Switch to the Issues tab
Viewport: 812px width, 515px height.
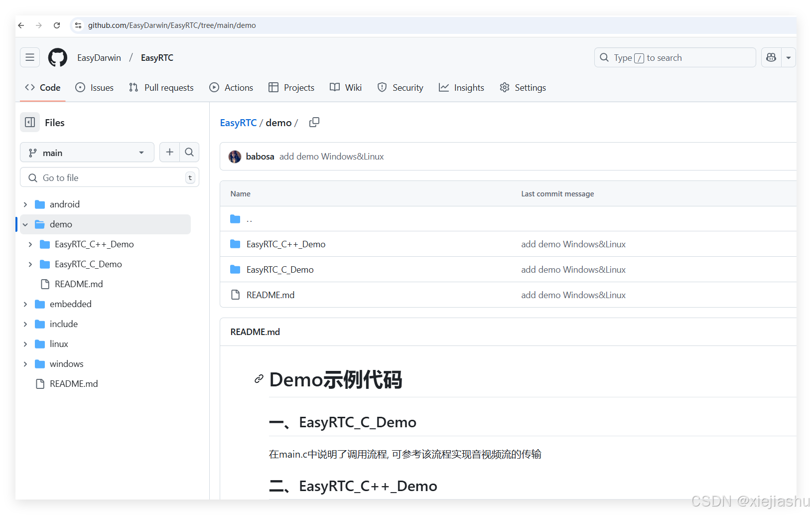pos(95,88)
